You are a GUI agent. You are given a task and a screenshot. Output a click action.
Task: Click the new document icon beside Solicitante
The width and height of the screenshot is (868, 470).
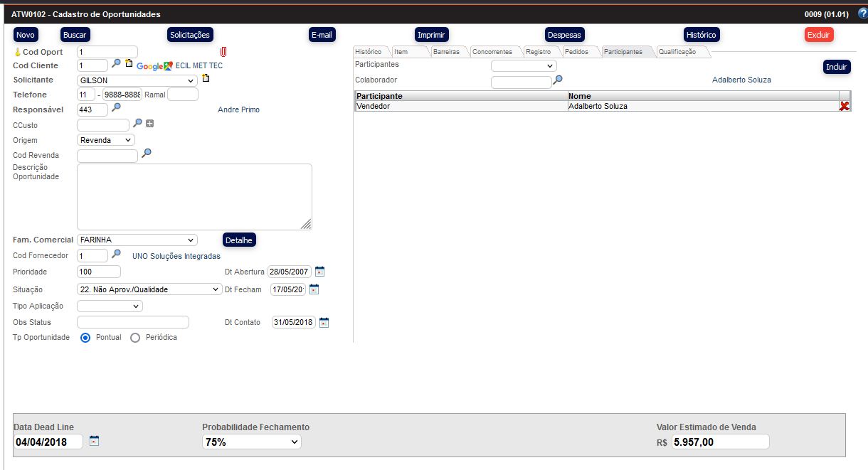[x=206, y=79]
